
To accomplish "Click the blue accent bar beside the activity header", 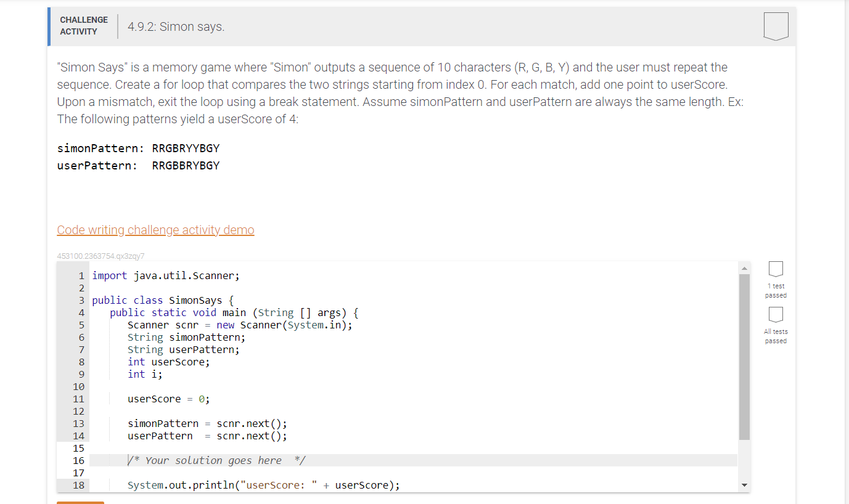I will 49,25.
